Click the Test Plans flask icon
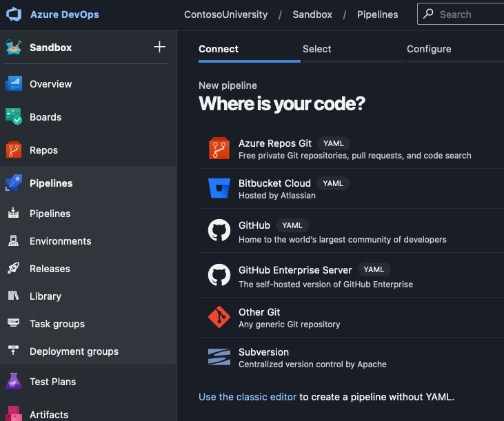504x421 pixels. point(14,382)
